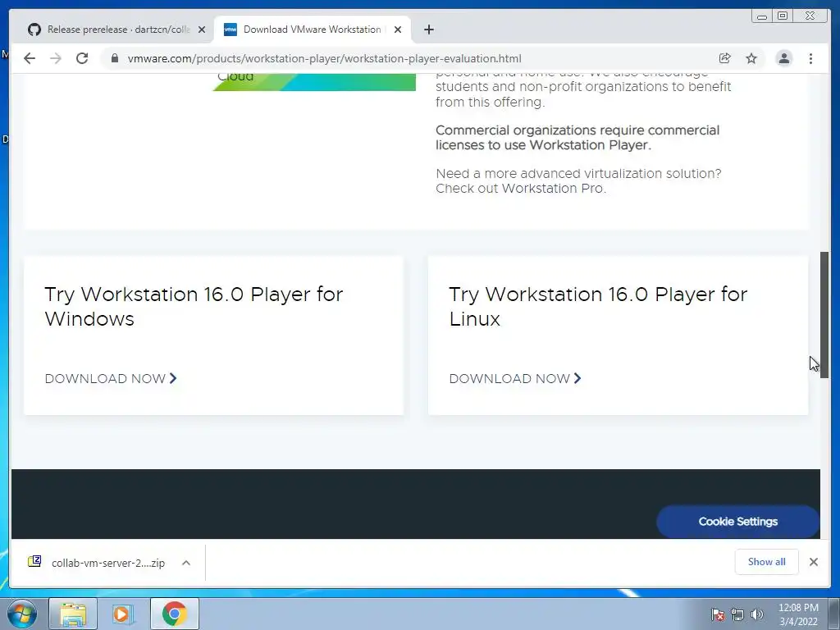Open the Action Center flag tray icon
This screenshot has height=630, width=840.
pos(717,614)
